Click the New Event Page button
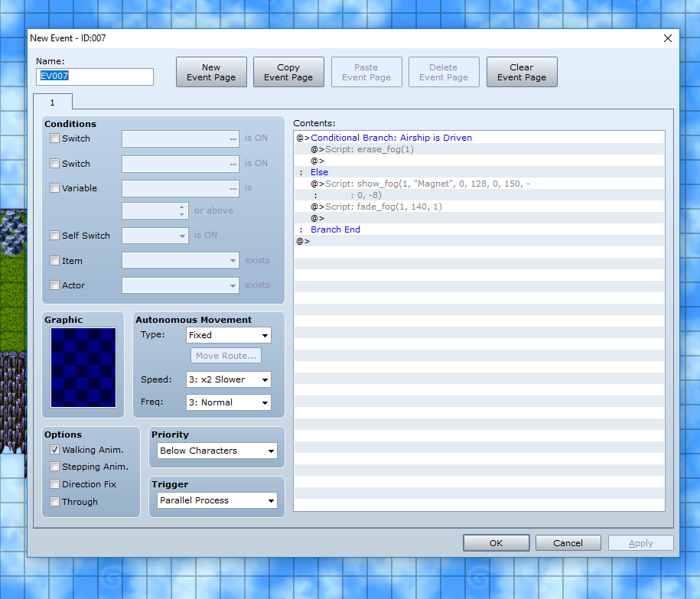Image resolution: width=700 pixels, height=599 pixels. (x=211, y=72)
